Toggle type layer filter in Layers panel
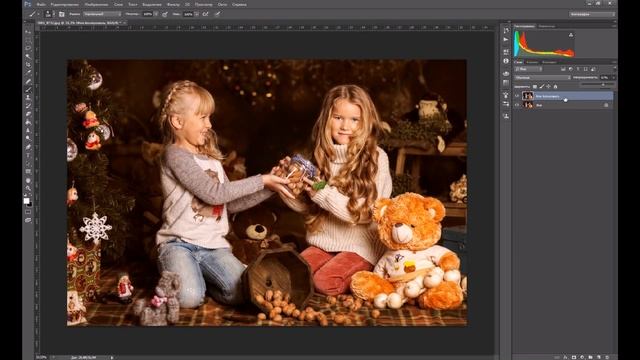The image size is (640, 360). click(578, 69)
